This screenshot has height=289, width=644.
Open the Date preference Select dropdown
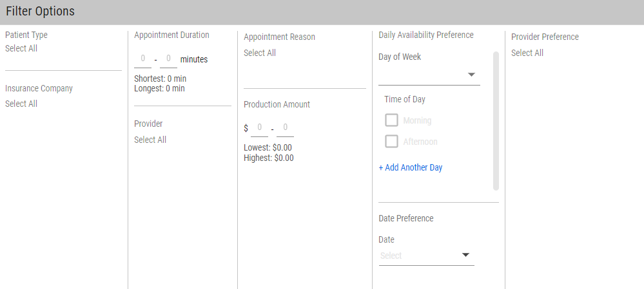click(426, 256)
